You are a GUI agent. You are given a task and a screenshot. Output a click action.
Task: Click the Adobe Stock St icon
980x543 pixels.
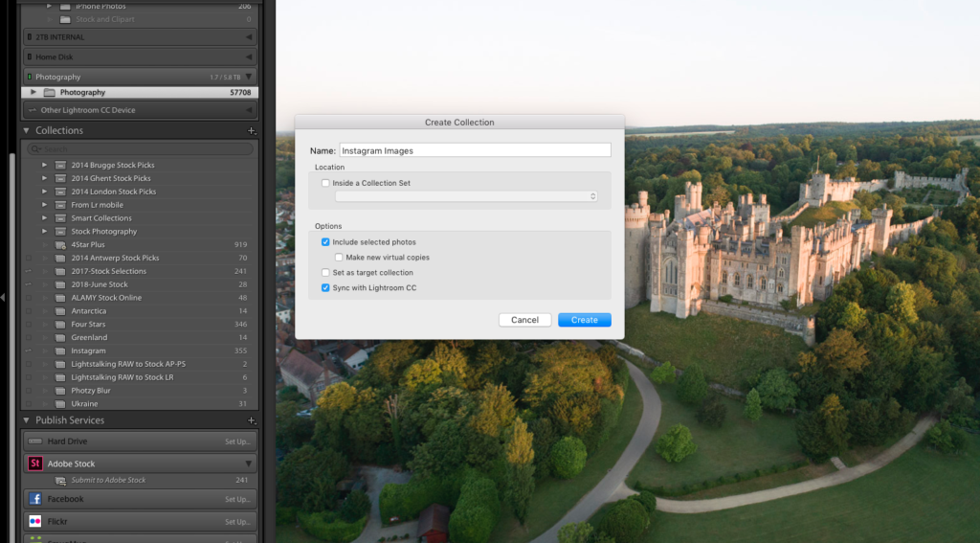click(x=35, y=464)
